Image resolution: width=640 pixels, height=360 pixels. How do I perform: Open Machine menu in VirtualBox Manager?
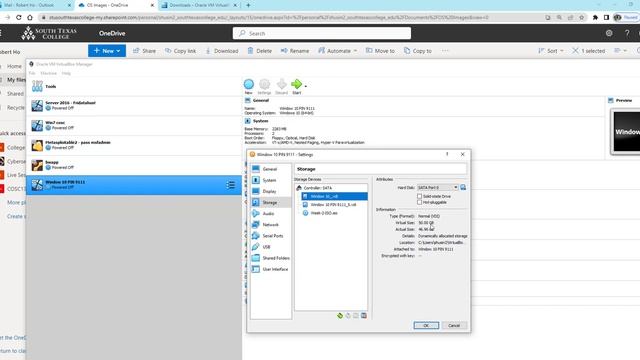coord(49,73)
